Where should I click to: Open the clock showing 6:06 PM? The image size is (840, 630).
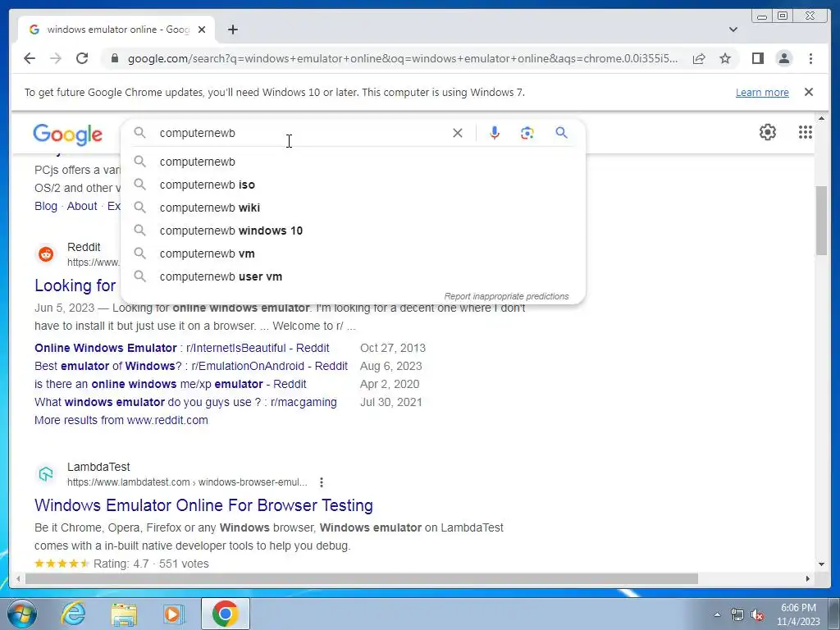pyautogui.click(x=798, y=614)
